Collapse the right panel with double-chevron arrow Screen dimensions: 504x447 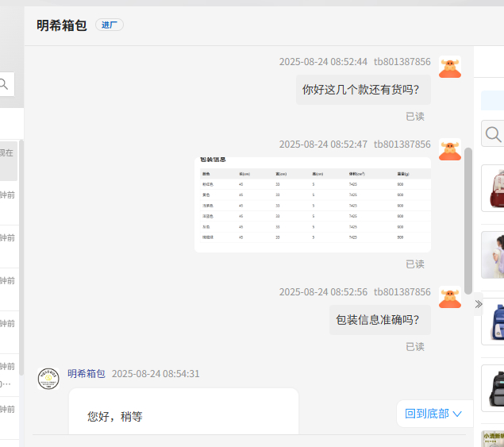(478, 304)
